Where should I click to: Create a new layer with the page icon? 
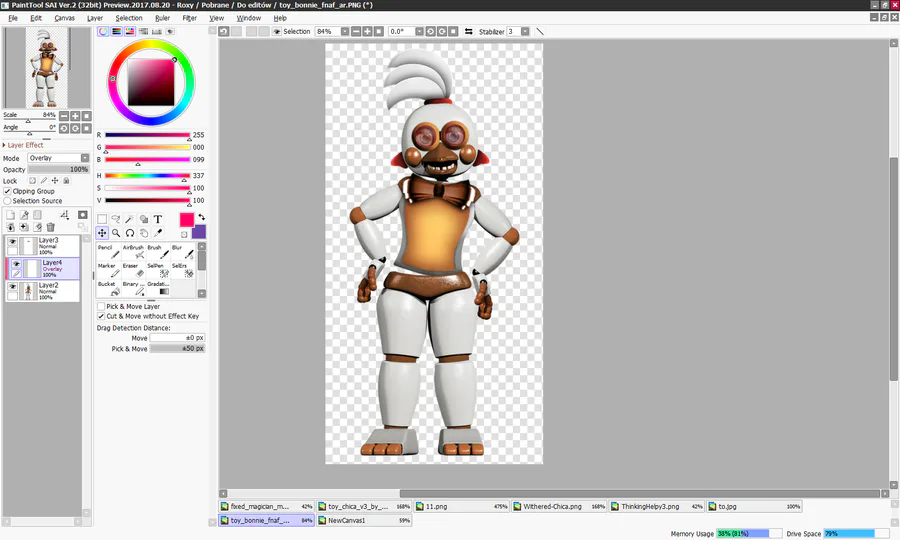tap(10, 215)
